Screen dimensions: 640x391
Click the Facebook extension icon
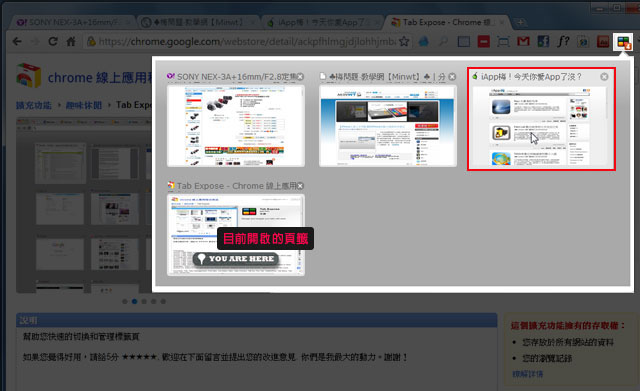click(543, 41)
